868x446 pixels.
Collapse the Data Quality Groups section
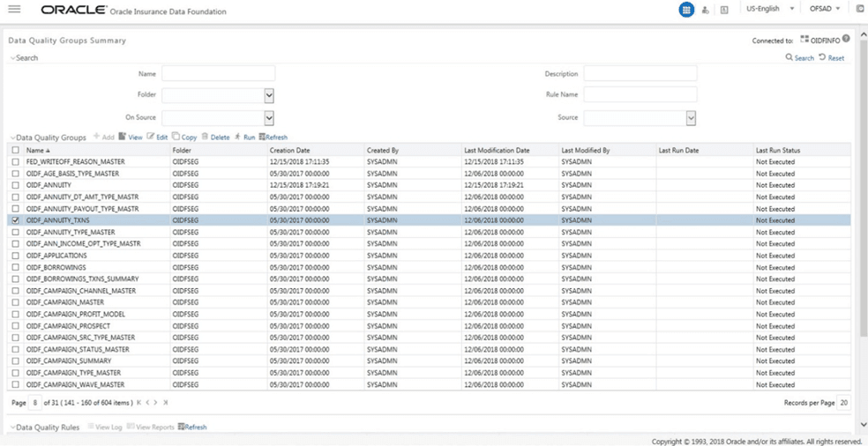(x=13, y=138)
